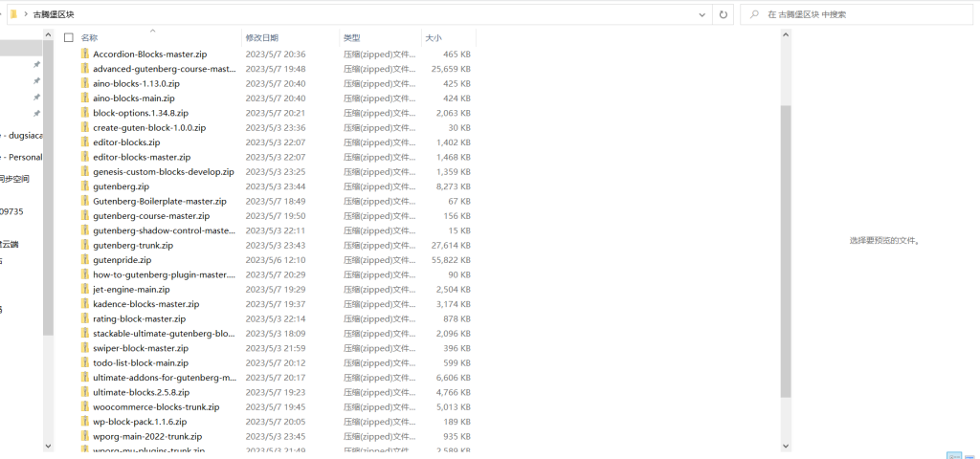This screenshot has width=980, height=459.
Task: Click the woocommerce-blocks-trunk.zip icon
Action: click(x=85, y=406)
